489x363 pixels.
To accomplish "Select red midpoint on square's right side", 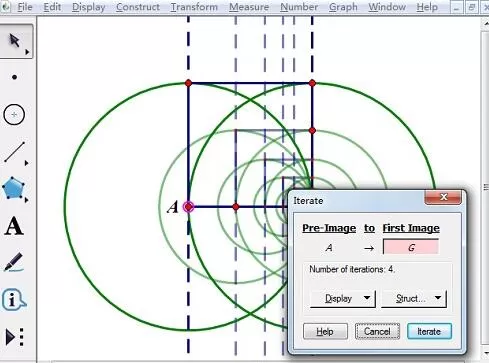I will click(312, 131).
